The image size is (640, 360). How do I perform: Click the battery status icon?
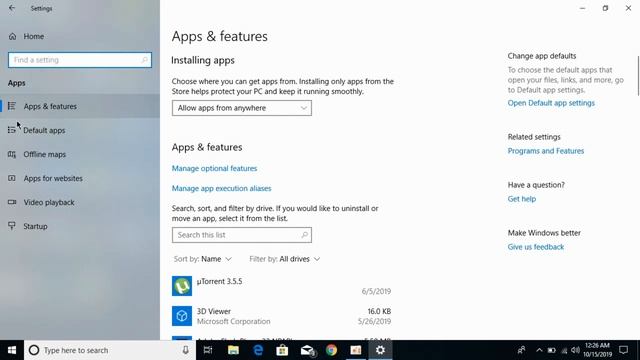coord(551,350)
